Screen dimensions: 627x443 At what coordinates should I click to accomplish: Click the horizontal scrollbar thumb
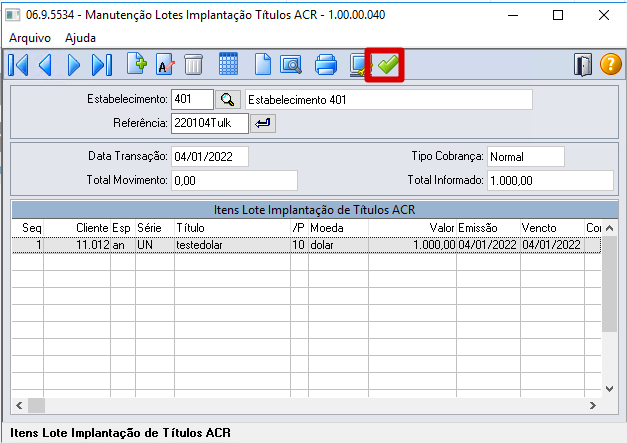tap(36, 405)
